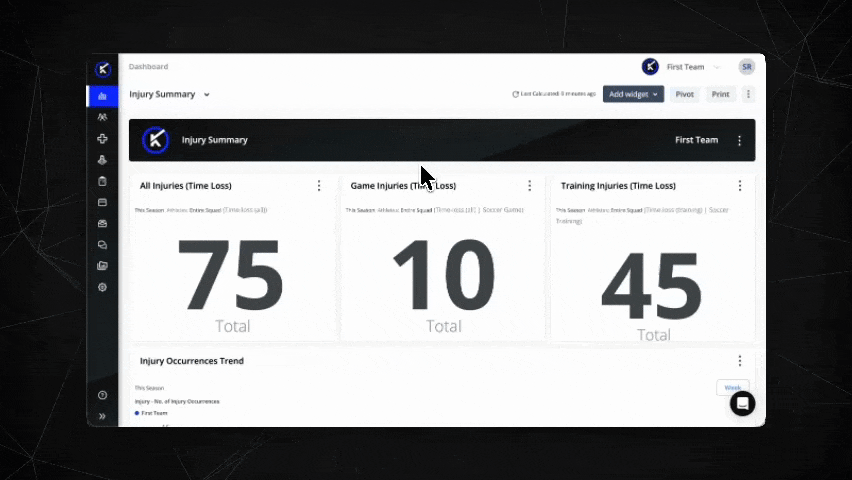Open the clipboard icon in sidebar
This screenshot has width=852, height=480.
pos(102,181)
